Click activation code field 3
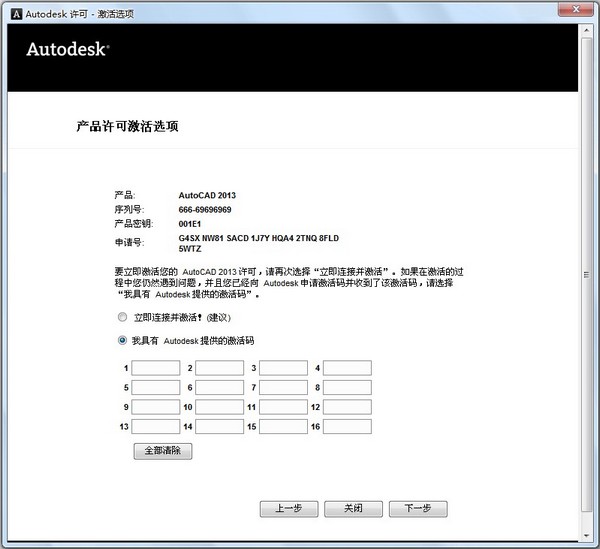Viewport: 600px width, 549px height. pyautogui.click(x=284, y=368)
